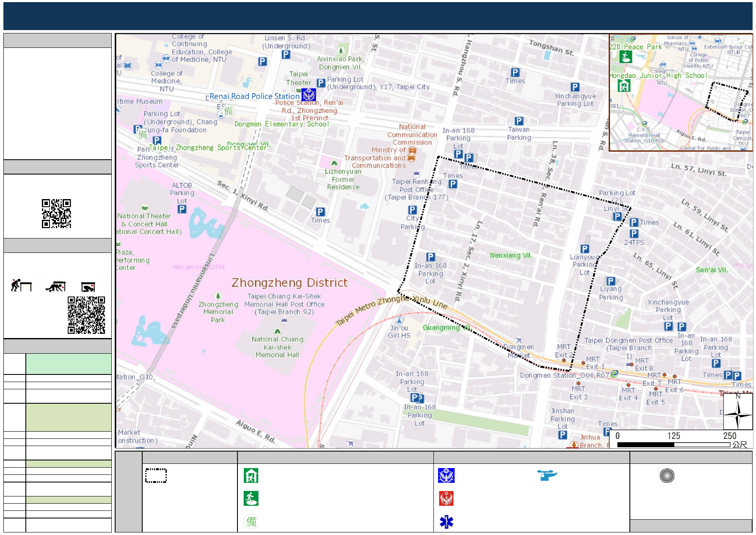Click the Xinchangyue Parking Lot P icon near Tongshan St.
The height and width of the screenshot is (535, 756).
(x=575, y=87)
